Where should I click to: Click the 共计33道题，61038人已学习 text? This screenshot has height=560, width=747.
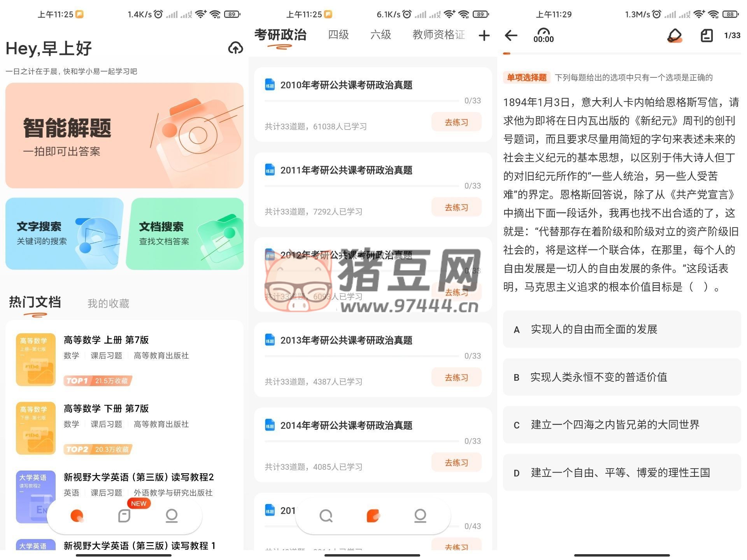tap(316, 126)
